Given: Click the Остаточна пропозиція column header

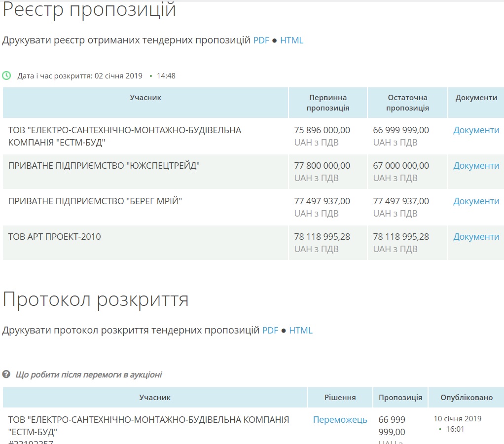Looking at the screenshot, I should point(407,103).
